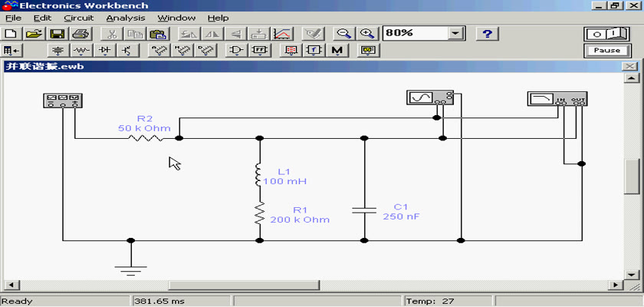Open a circuit file with folder icon
Image resolution: width=644 pixels, height=307 pixels.
(x=35, y=34)
